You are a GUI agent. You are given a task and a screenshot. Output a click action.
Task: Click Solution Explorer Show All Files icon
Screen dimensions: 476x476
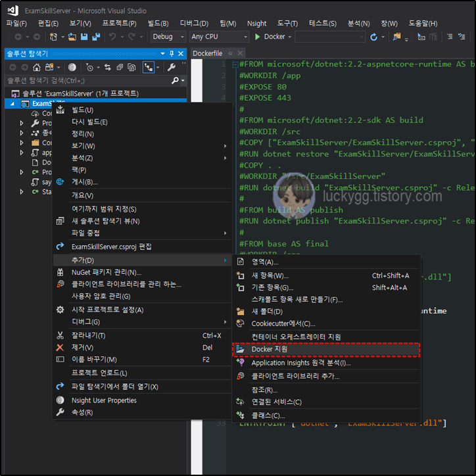[x=131, y=67]
